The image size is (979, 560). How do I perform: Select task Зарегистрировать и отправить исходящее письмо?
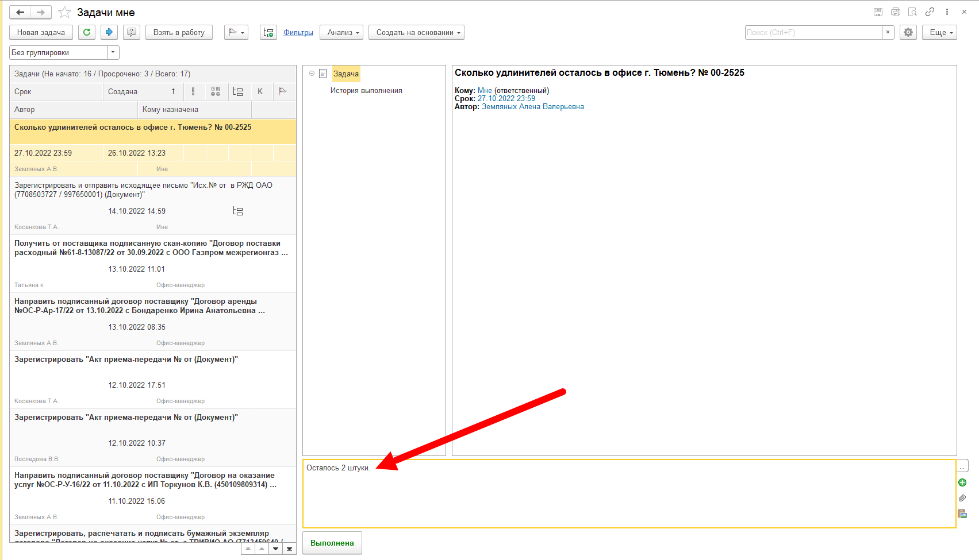pyautogui.click(x=153, y=205)
